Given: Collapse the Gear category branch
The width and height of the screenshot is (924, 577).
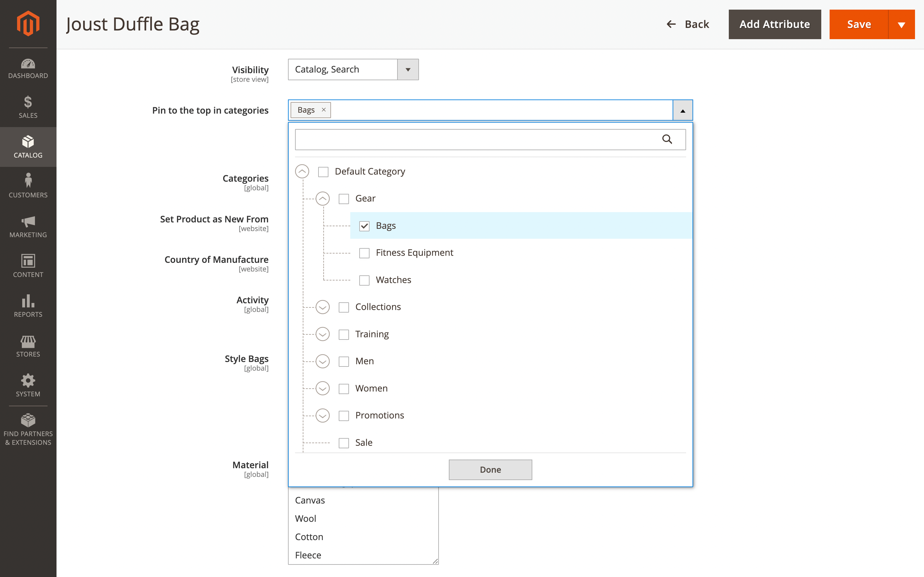Looking at the screenshot, I should pos(323,198).
